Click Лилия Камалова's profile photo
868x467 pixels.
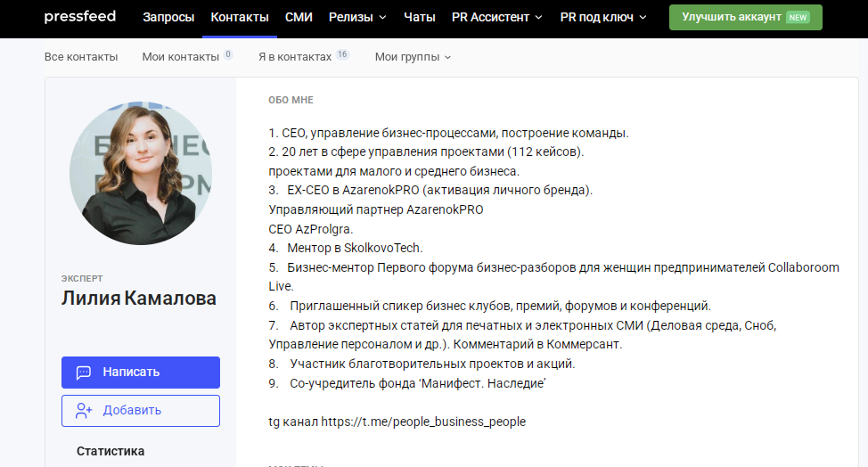(141, 173)
